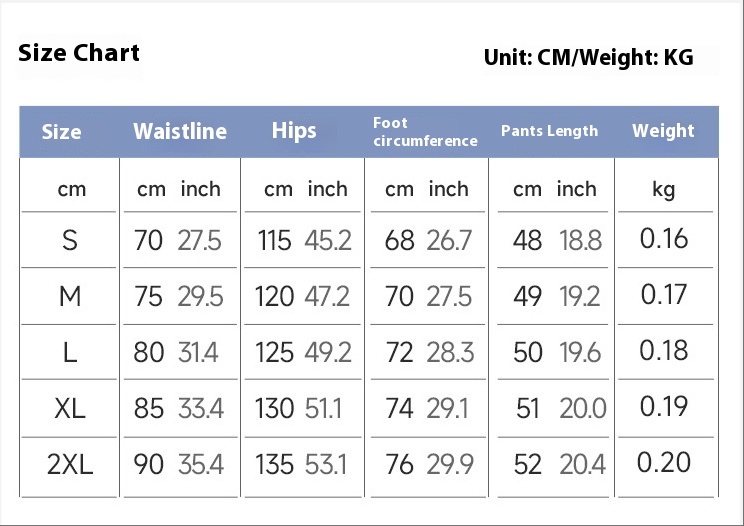Select the Foot circumference header

(425, 132)
